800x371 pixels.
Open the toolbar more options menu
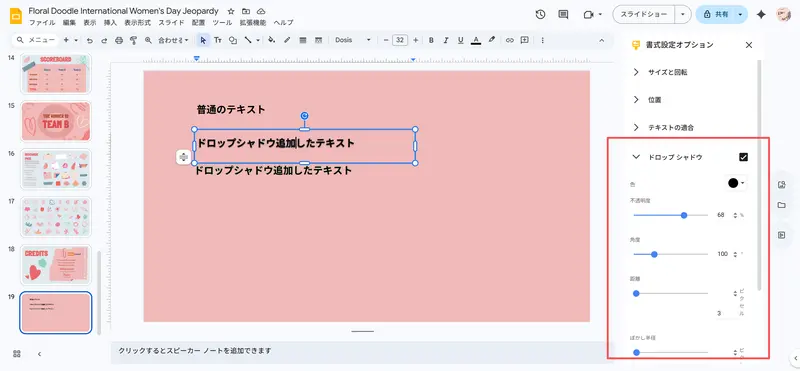[x=542, y=40]
